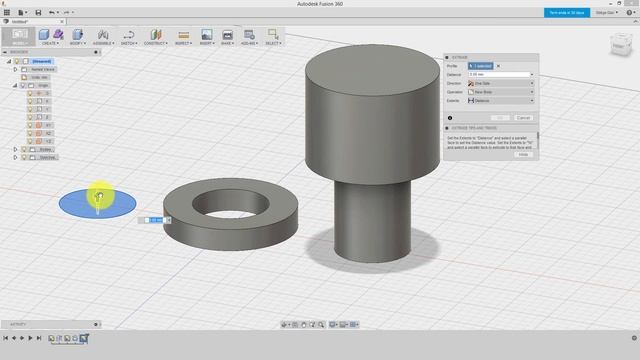Click the Inspect measure icon
The height and width of the screenshot is (360, 640).
pyautogui.click(x=183, y=35)
